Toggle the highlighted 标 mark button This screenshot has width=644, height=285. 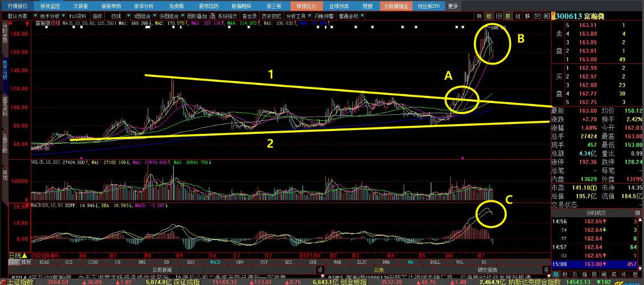489,16
